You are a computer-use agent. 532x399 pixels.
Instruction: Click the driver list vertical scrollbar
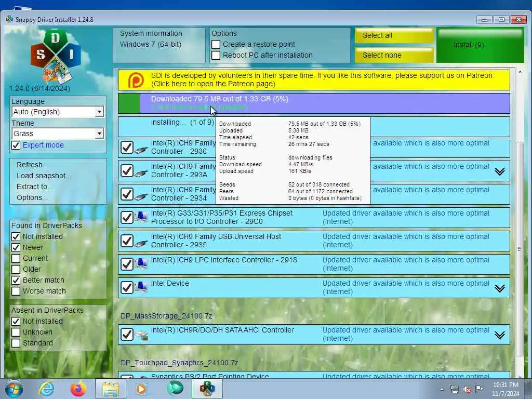tap(520, 248)
